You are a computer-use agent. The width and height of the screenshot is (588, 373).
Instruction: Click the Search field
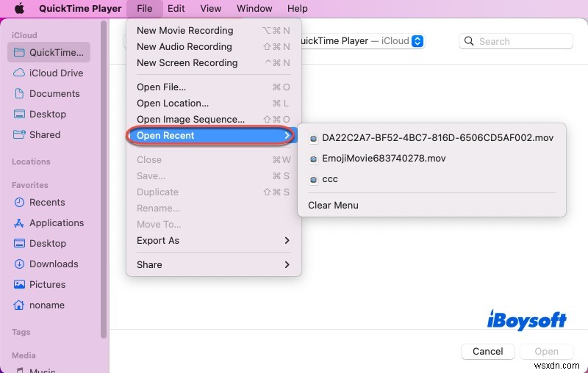click(516, 41)
